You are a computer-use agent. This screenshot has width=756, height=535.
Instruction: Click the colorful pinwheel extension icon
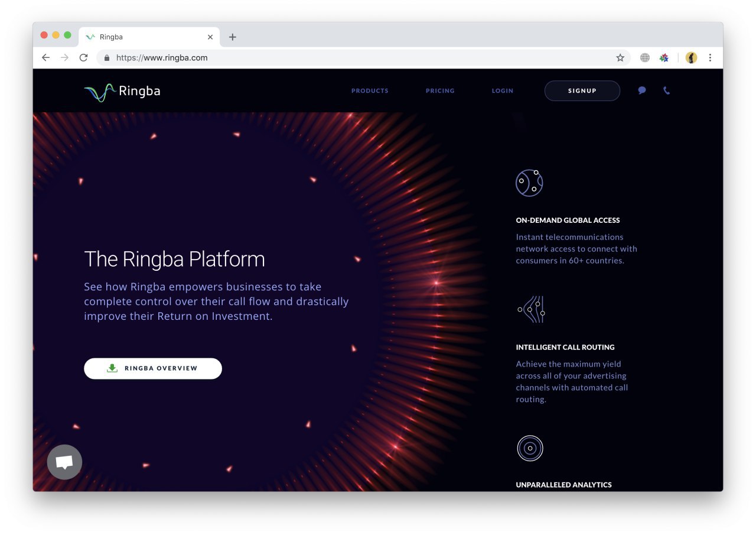(x=664, y=58)
